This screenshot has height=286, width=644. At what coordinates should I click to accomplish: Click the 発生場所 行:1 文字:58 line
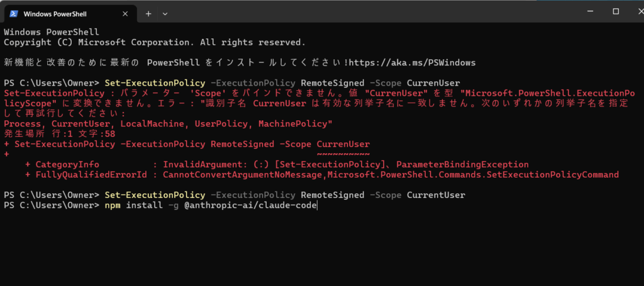[59, 134]
